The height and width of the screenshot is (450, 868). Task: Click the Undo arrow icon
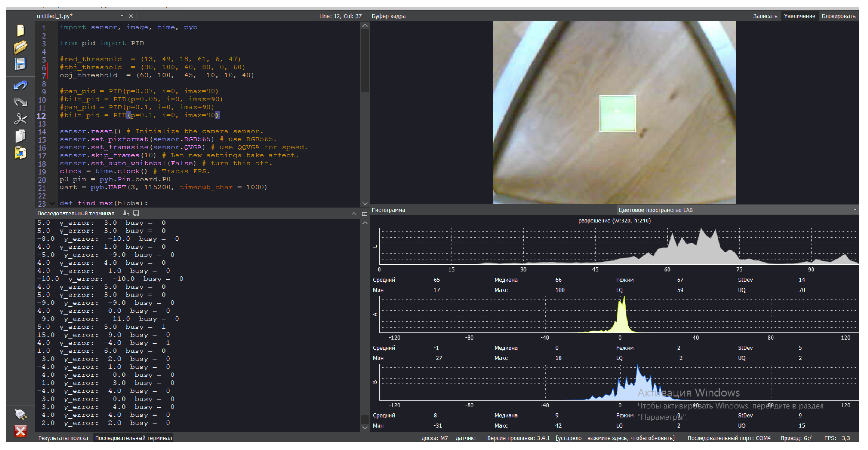click(x=20, y=85)
